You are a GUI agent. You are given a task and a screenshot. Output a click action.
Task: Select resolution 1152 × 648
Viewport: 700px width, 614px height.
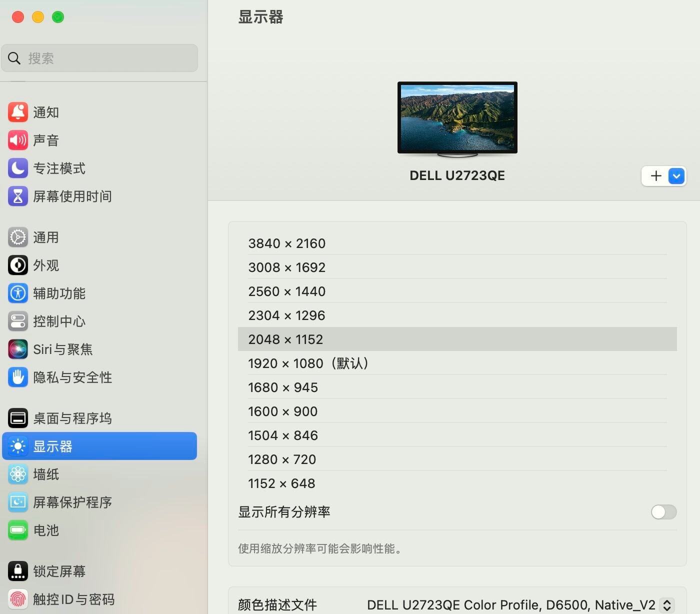click(x=457, y=483)
